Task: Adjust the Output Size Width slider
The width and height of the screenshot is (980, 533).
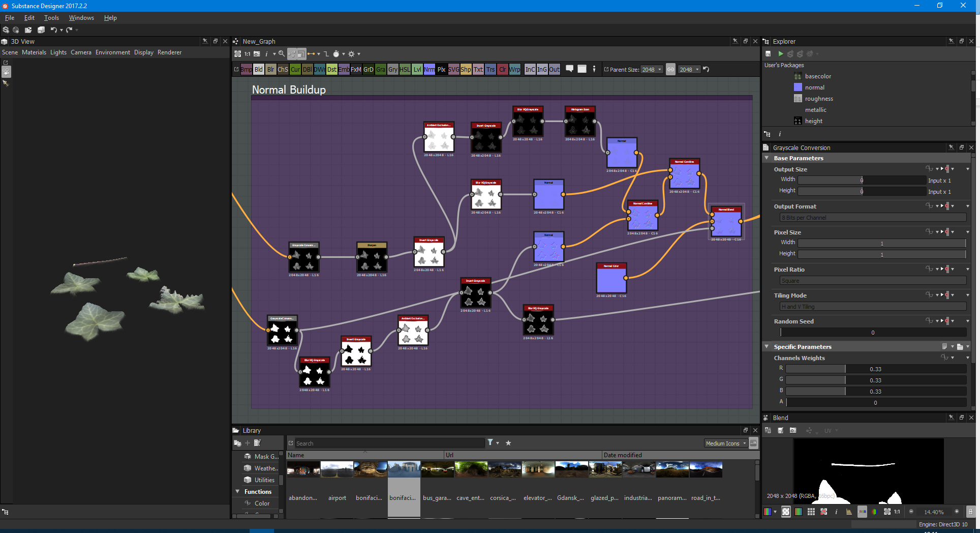Action: [862, 180]
